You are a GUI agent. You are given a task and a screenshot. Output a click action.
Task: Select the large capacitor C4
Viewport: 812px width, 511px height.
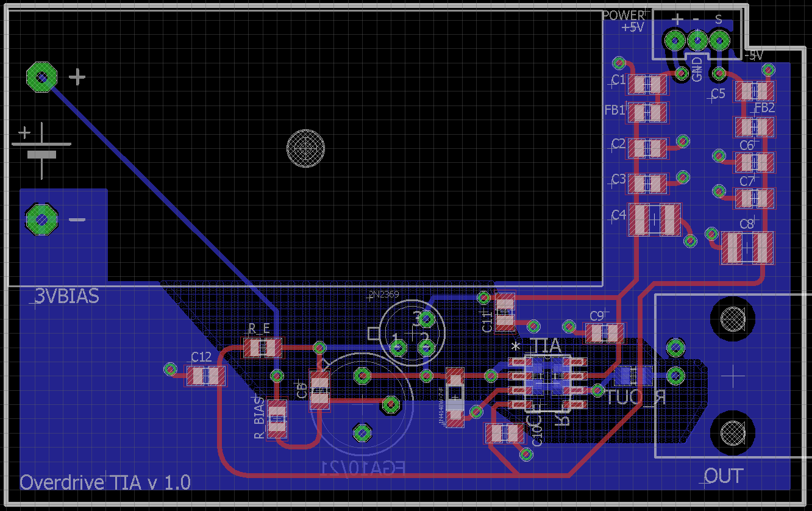click(654, 220)
